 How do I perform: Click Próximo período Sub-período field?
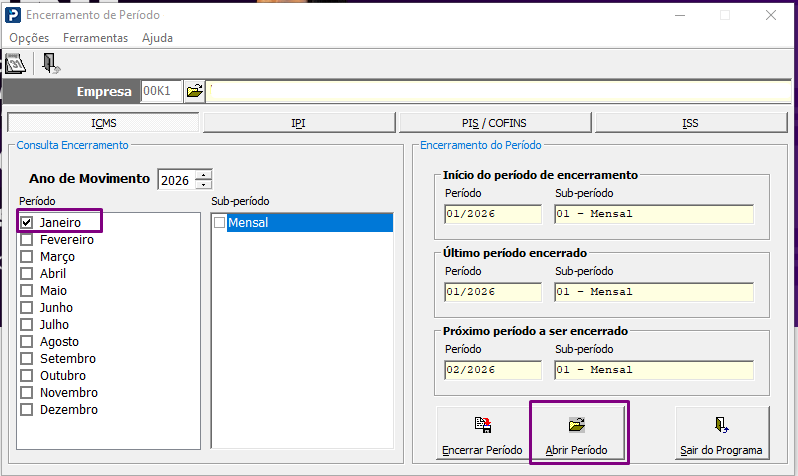[x=654, y=370]
